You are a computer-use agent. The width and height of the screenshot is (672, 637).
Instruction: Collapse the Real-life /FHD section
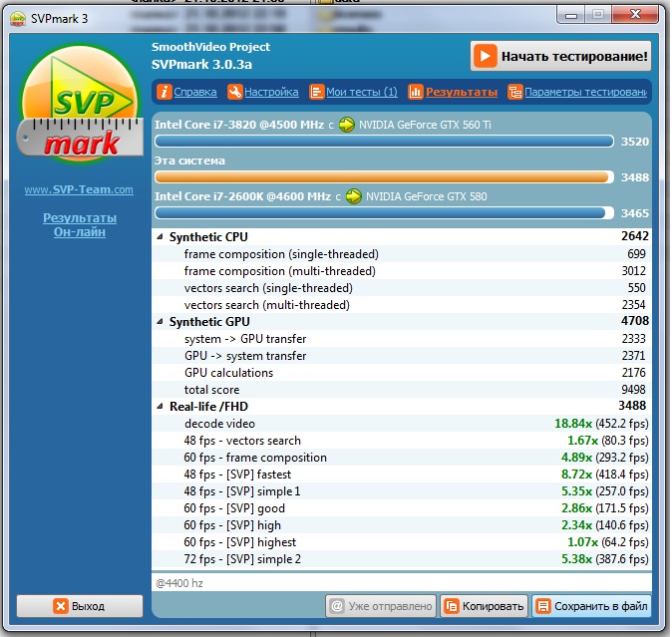(161, 407)
